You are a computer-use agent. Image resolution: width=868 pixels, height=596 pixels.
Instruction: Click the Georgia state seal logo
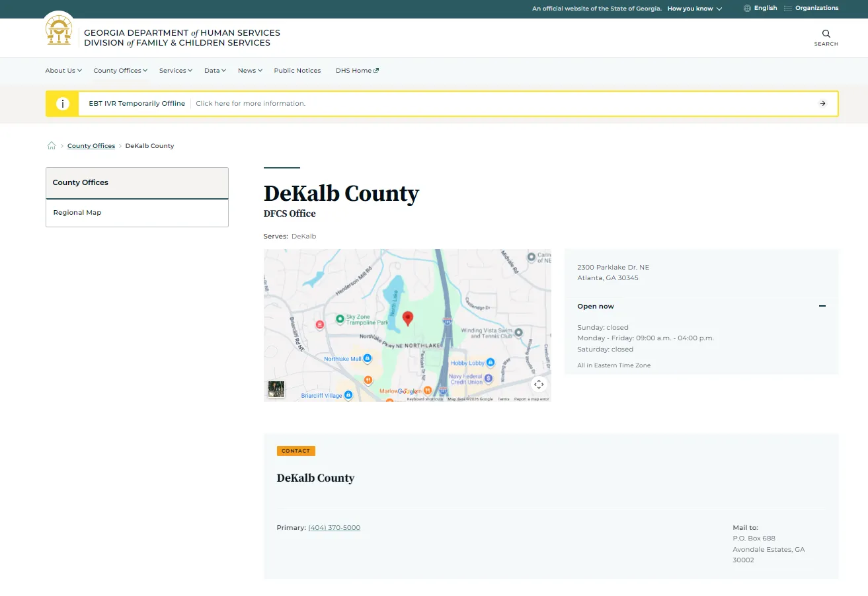[x=59, y=31]
